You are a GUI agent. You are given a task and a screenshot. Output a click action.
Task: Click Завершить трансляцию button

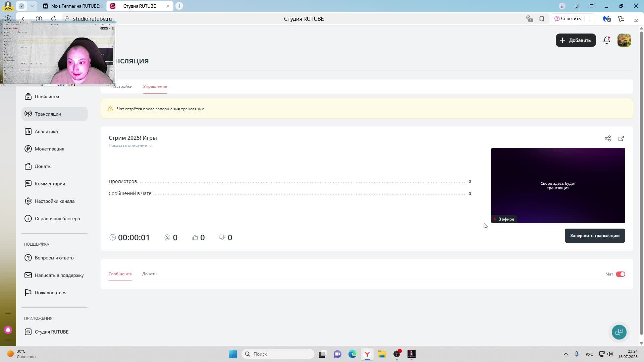click(594, 236)
